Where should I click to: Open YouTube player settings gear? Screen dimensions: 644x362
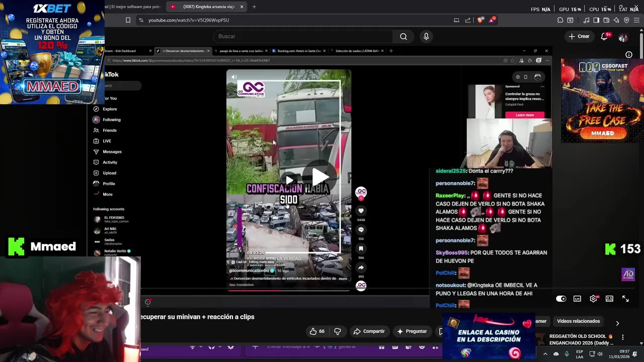click(x=593, y=299)
